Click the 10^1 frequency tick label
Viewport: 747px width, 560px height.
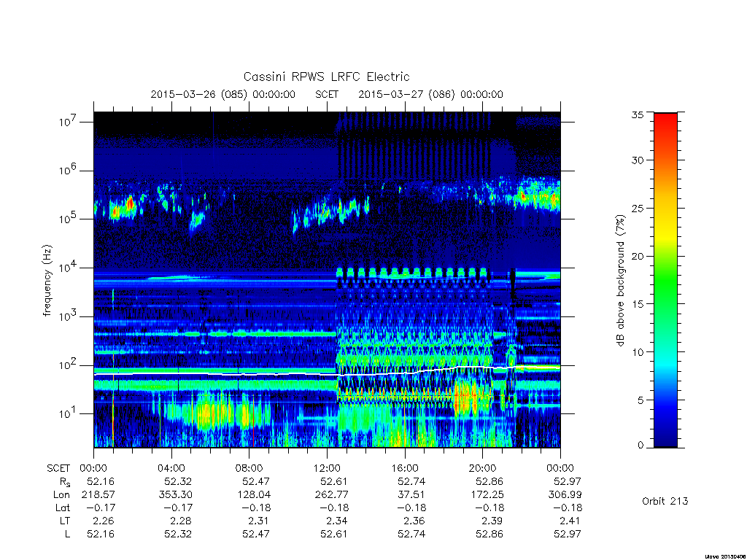(x=69, y=413)
